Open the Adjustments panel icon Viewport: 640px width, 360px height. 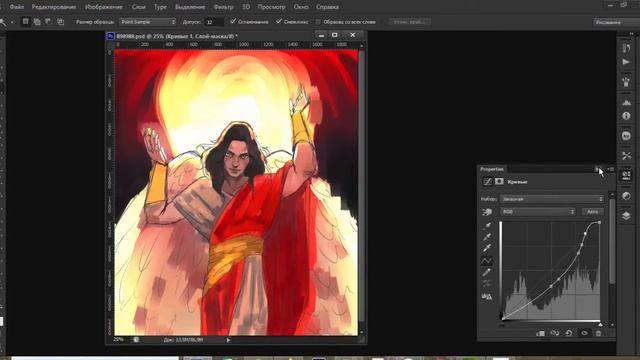pyautogui.click(x=626, y=196)
